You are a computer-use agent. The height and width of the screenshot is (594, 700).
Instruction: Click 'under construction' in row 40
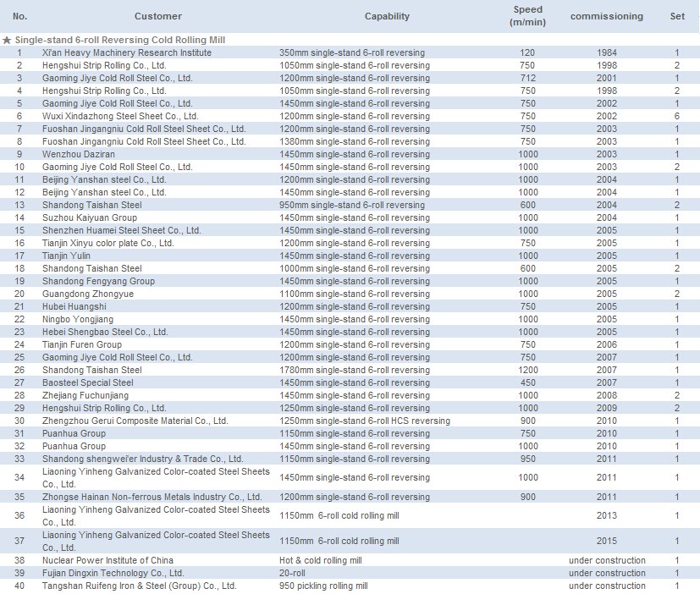coord(607,586)
